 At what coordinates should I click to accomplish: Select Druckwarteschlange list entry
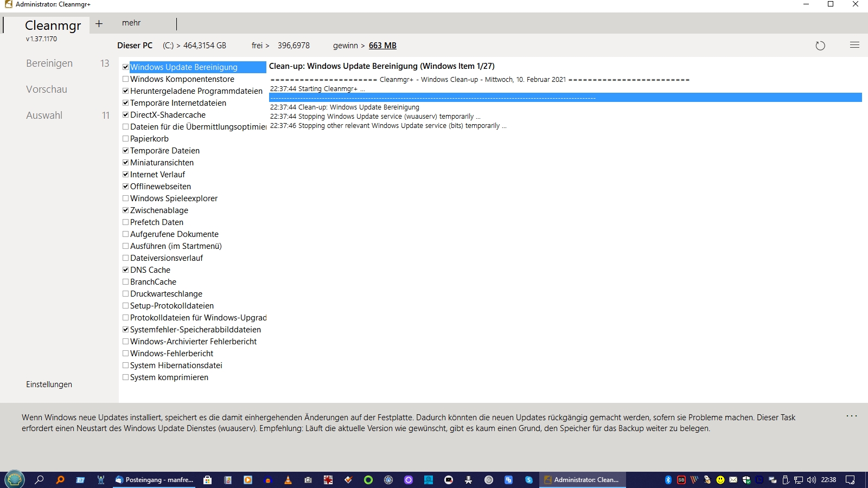click(166, 294)
